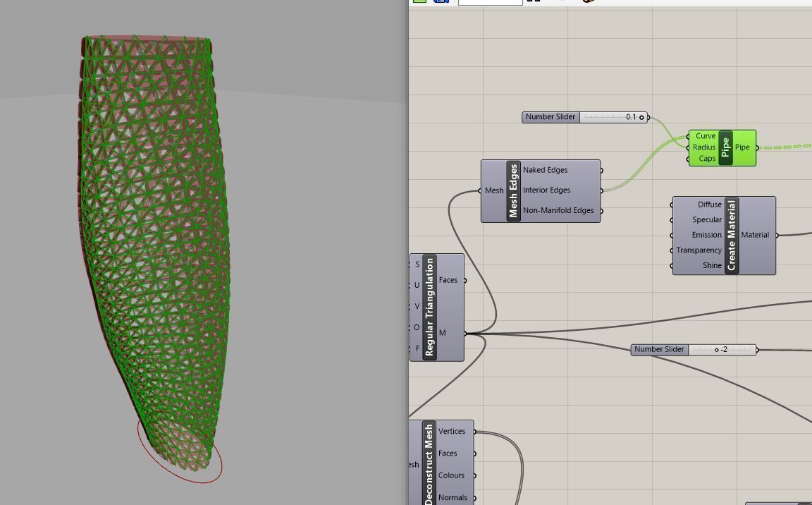
Task: Click the M output of Regular Triangulation
Action: coord(442,333)
